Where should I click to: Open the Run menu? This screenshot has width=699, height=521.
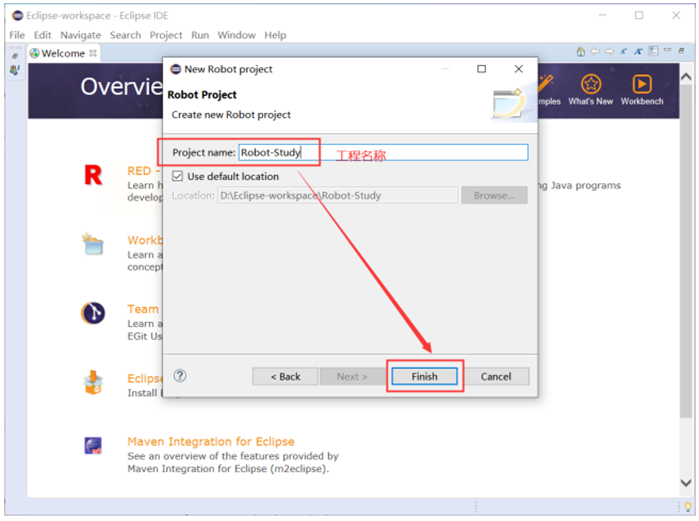[x=200, y=35]
